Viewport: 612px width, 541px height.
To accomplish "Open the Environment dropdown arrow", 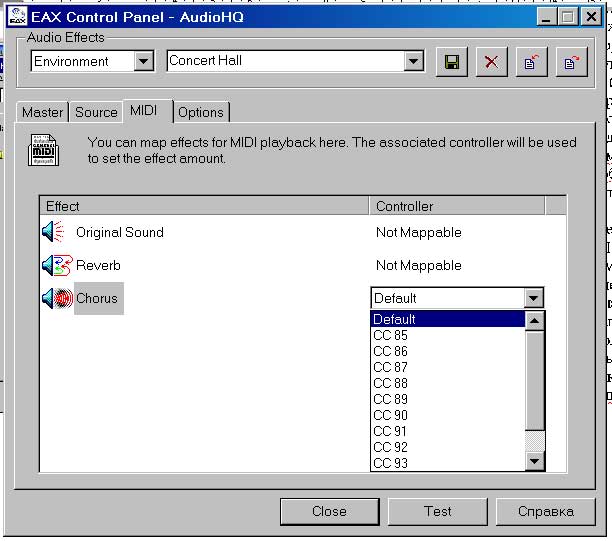I will (x=144, y=62).
